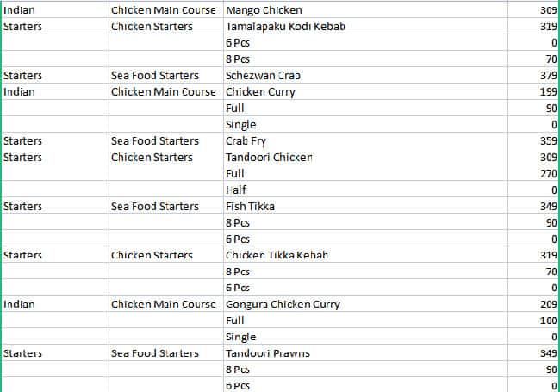Select the Tandoori Chicken cell
The width and height of the screenshot is (560, 392).
click(269, 158)
